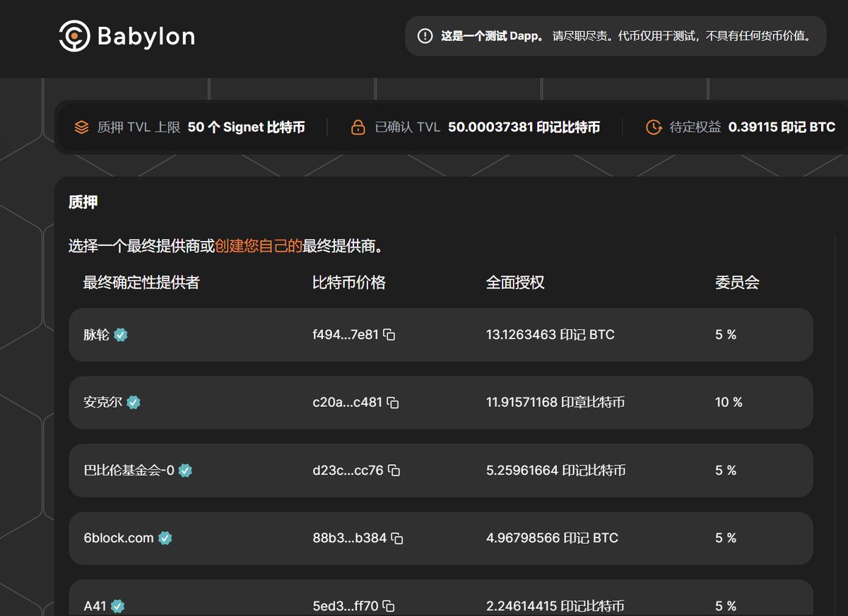Click the verified badge next to 安克尔

tap(134, 403)
